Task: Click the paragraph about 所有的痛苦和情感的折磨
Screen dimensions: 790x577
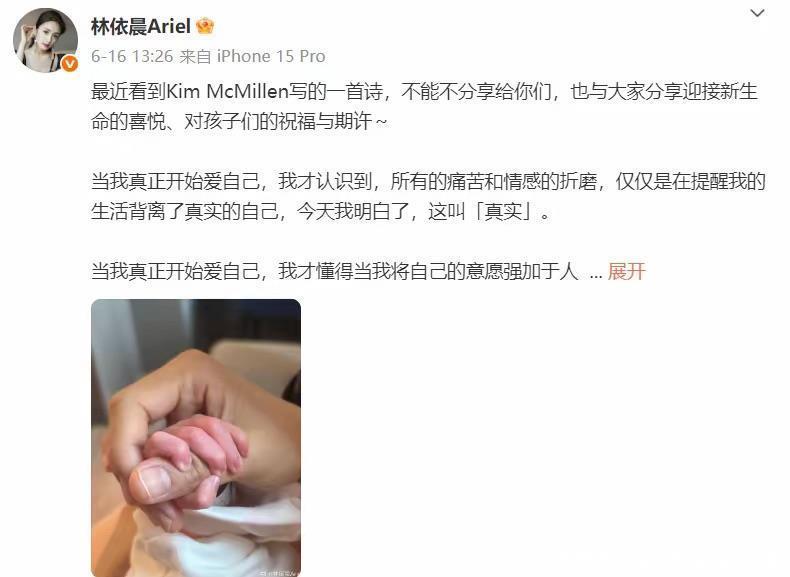Action: (x=428, y=196)
